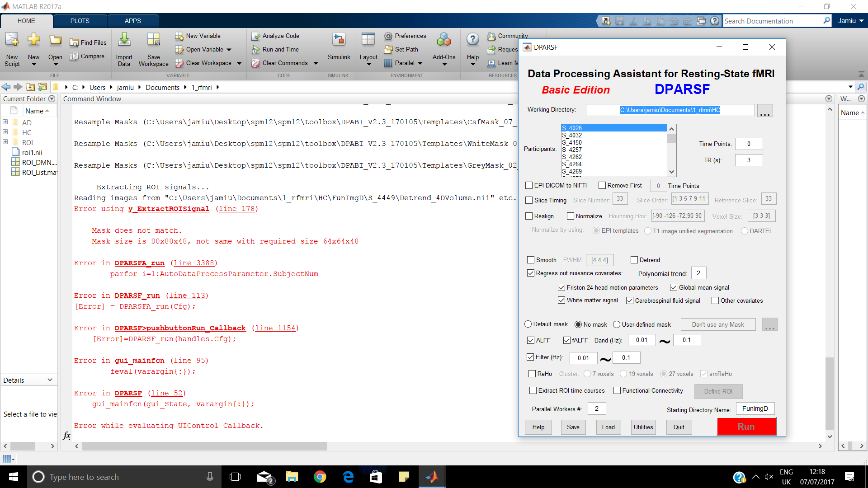Open the Utilities button in DPARSF
Image resolution: width=868 pixels, height=488 pixels.
[x=643, y=427]
